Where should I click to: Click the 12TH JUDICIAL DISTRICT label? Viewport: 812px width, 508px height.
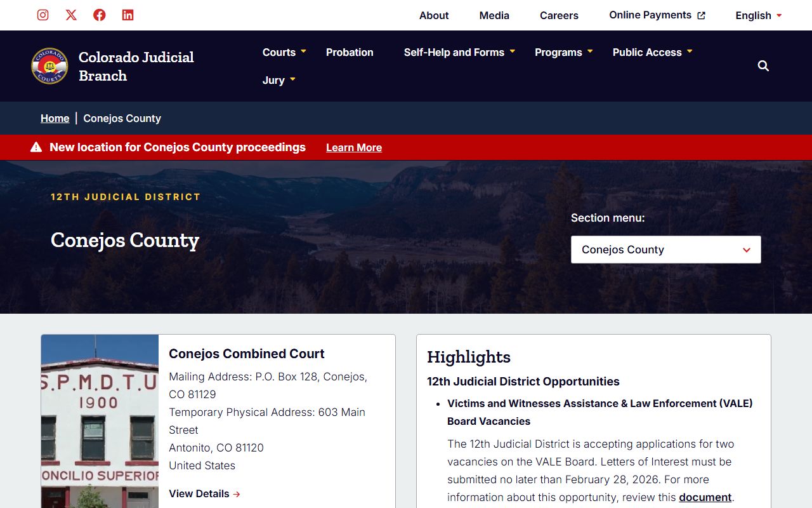[x=126, y=197]
